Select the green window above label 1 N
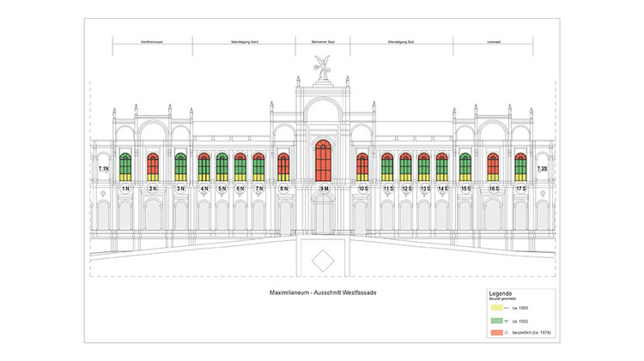This screenshot has height=361, width=644. (x=125, y=166)
